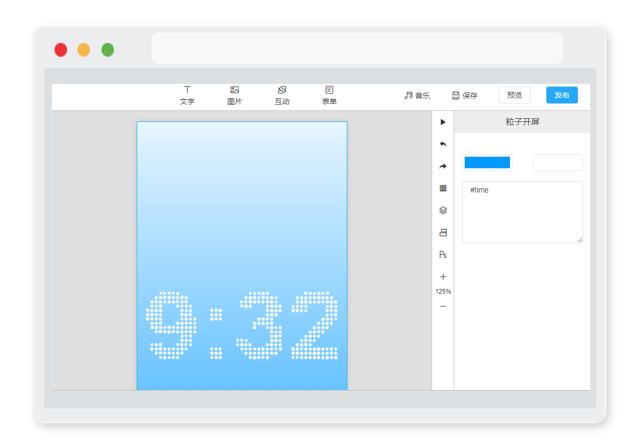Click the play preview arrow icon
This screenshot has width=640, height=440.
(443, 122)
